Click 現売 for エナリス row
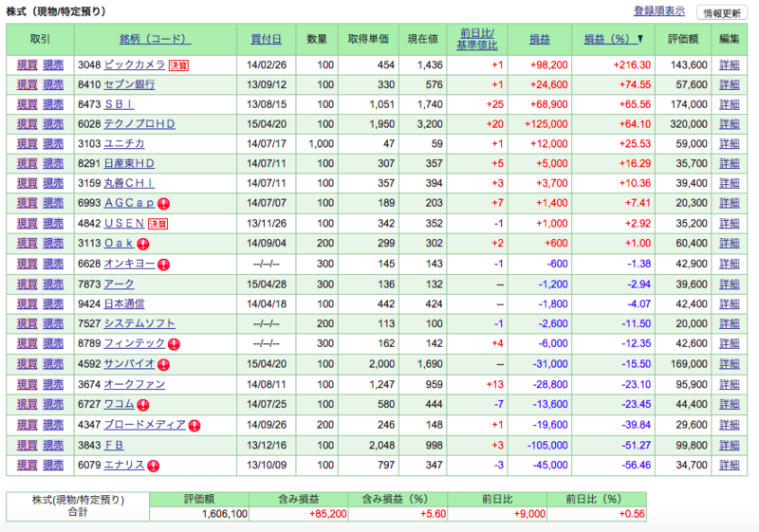The height and width of the screenshot is (532, 759). pos(53,465)
